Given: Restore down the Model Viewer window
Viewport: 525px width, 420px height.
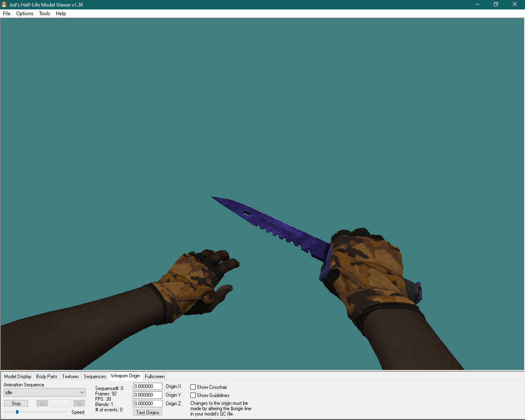Looking at the screenshot, I should (x=496, y=5).
